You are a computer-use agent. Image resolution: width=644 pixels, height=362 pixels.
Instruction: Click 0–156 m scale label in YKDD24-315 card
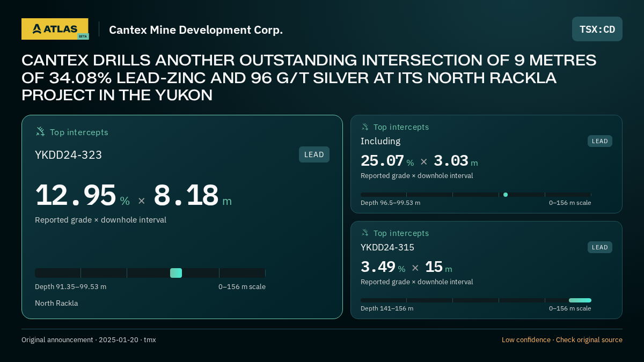coord(570,308)
